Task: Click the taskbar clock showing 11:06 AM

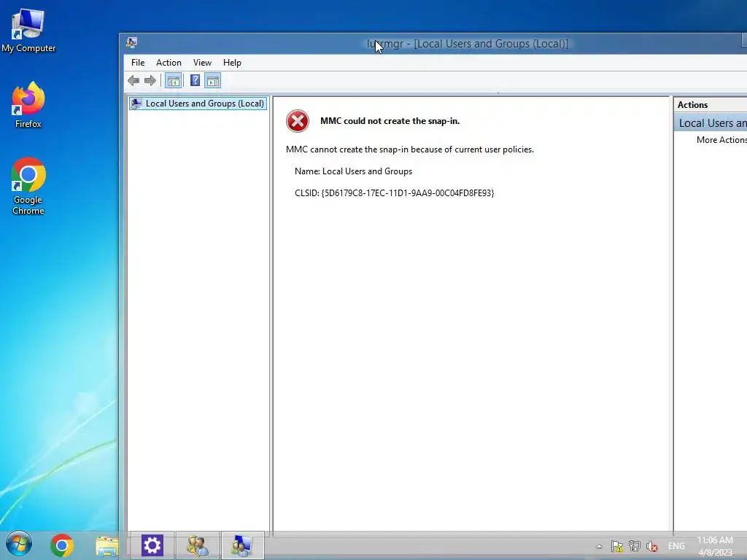Action: (x=715, y=546)
